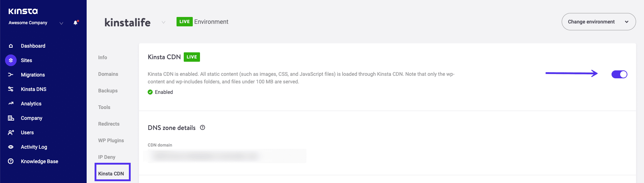
Task: Click the CDN domain field
Action: pos(227,156)
